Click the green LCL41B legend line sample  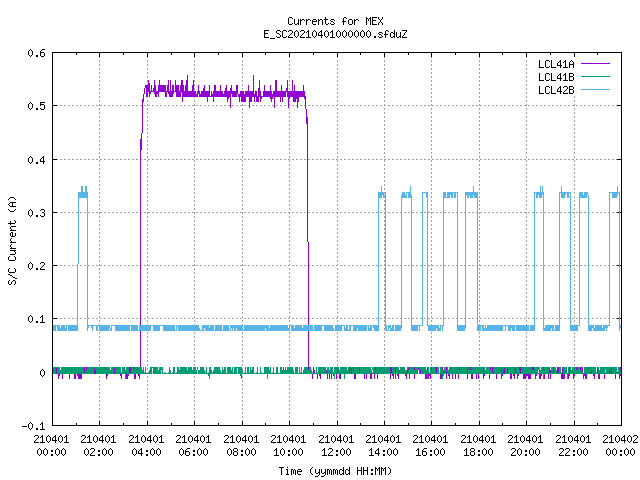click(x=595, y=77)
